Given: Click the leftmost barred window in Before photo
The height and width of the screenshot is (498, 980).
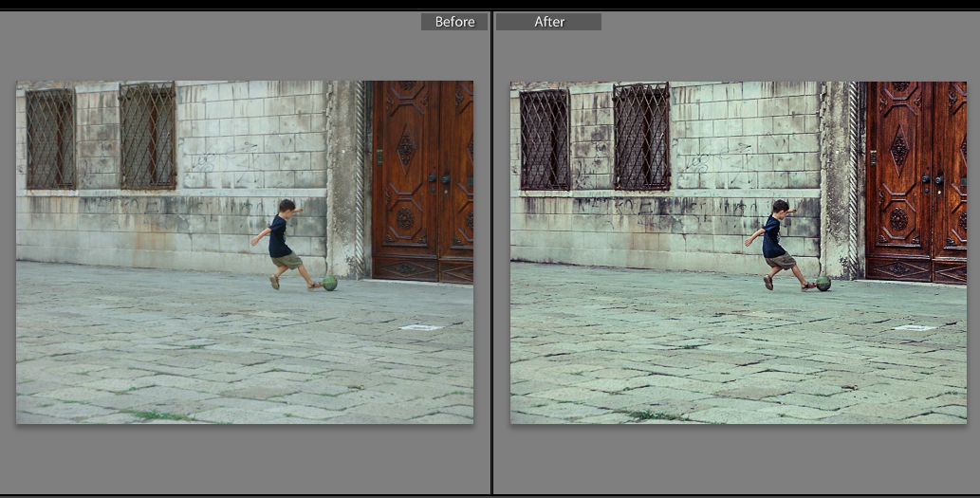Looking at the screenshot, I should pos(50,138).
